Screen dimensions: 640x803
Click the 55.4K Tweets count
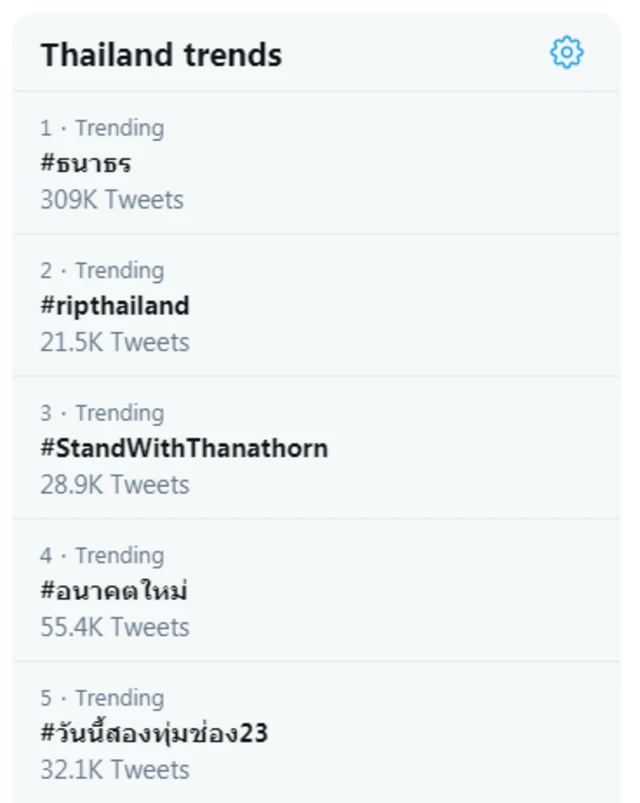click(x=115, y=627)
